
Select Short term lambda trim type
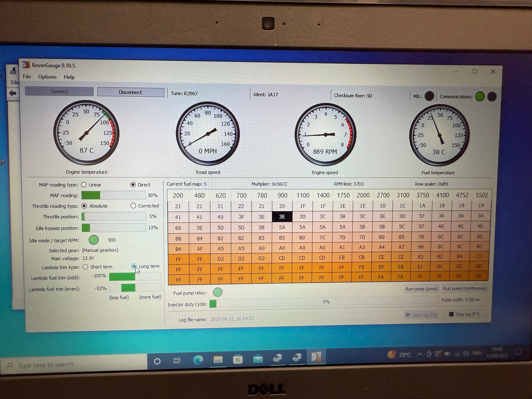click(85, 267)
